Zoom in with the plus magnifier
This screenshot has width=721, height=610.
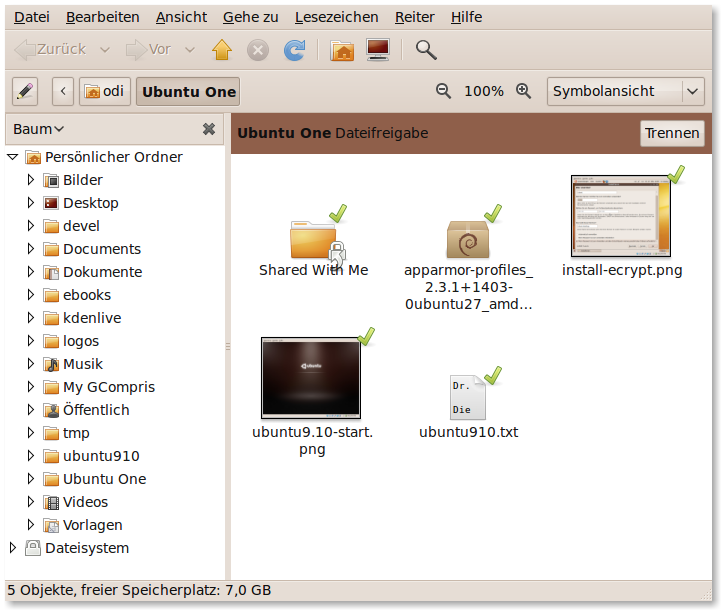523,91
